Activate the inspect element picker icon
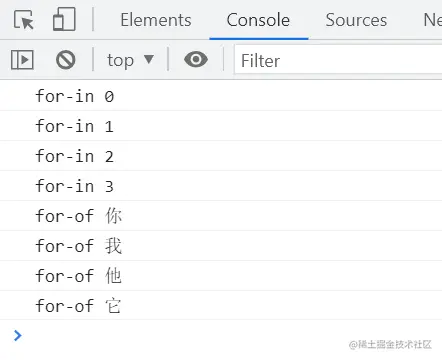This screenshot has height=360, width=442. 24,20
